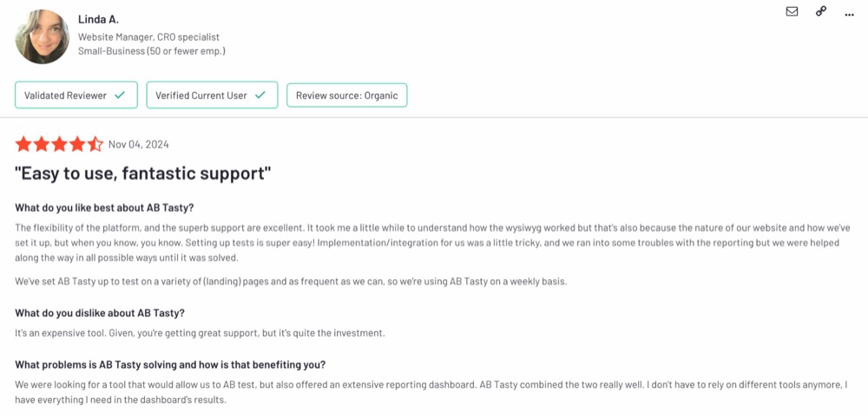
Task: Open the "Easy to use, fantastic support" title
Action: pos(143,174)
